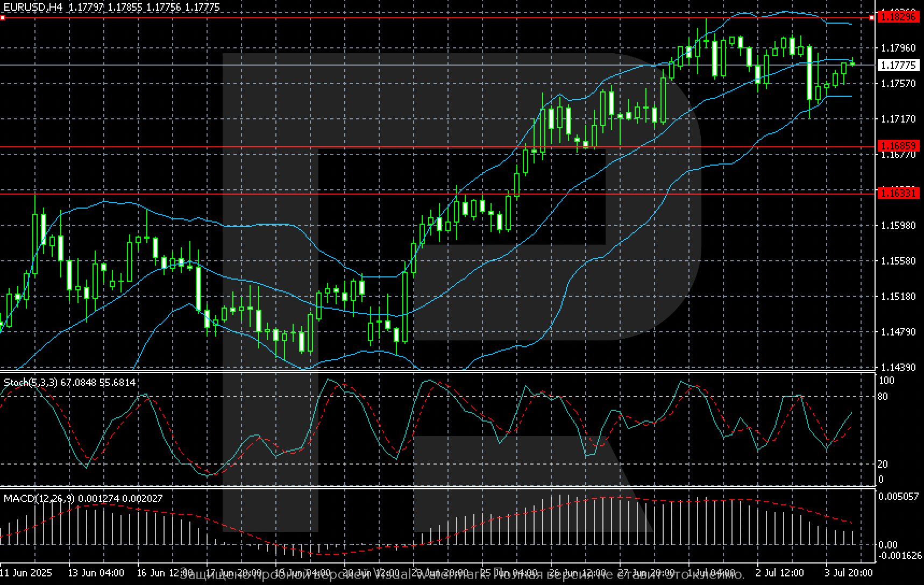Select left handle of top red horizontal line
The height and width of the screenshot is (585, 924).
[x=3, y=18]
